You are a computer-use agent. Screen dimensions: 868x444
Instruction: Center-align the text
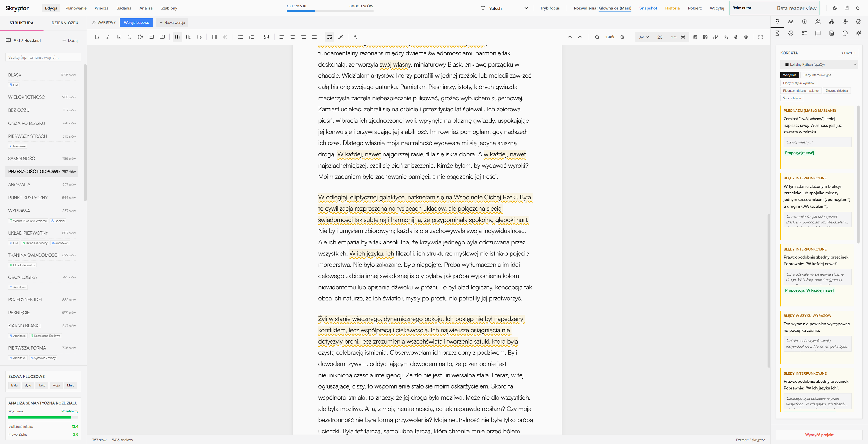tap(293, 37)
